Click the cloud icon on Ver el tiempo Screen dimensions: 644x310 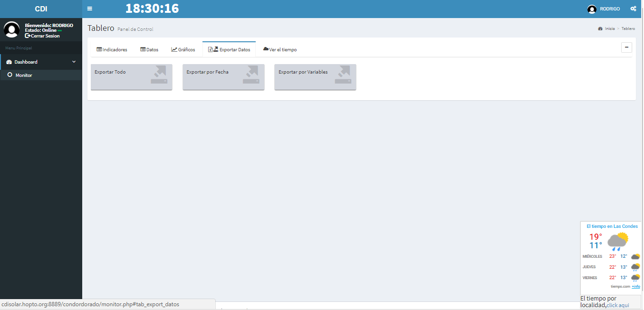(266, 49)
